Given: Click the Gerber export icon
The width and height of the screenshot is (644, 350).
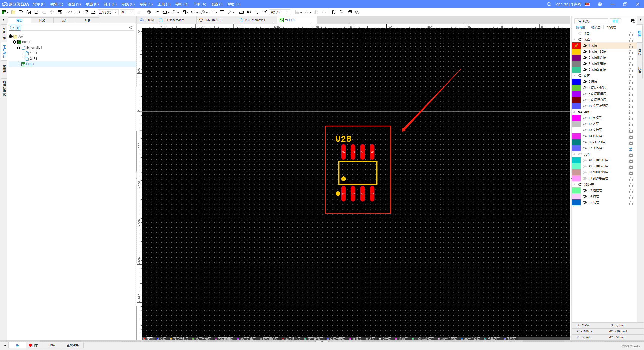Looking at the screenshot, I should (x=334, y=12).
